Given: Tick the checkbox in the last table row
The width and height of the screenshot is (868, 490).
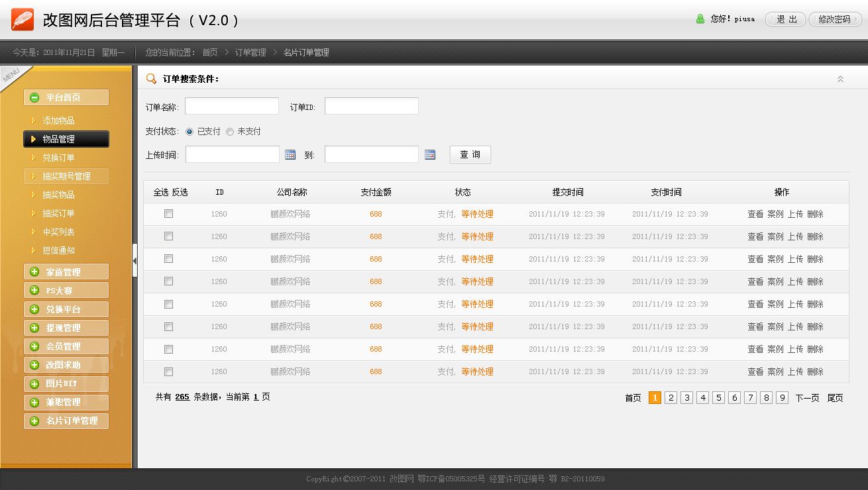Looking at the screenshot, I should point(168,371).
